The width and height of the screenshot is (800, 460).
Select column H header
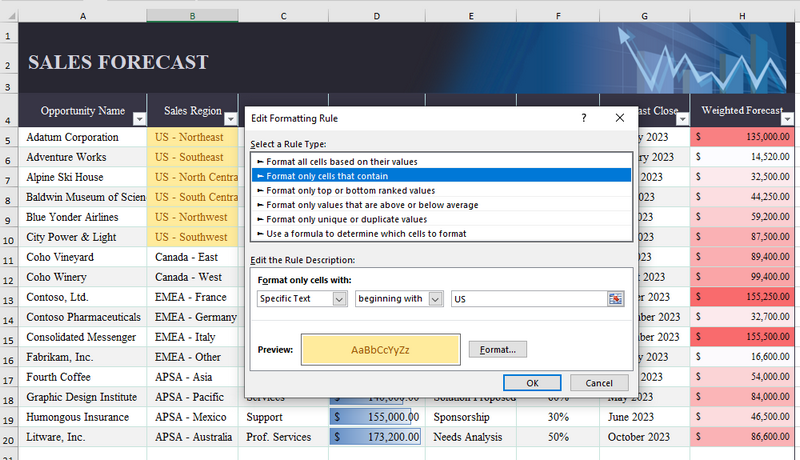742,16
